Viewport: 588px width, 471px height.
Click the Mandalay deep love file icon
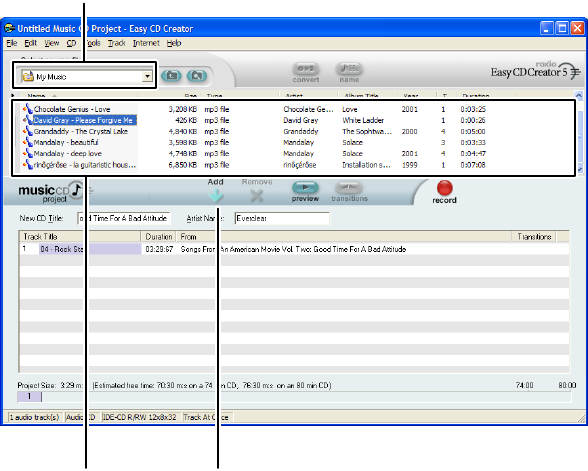(x=27, y=153)
